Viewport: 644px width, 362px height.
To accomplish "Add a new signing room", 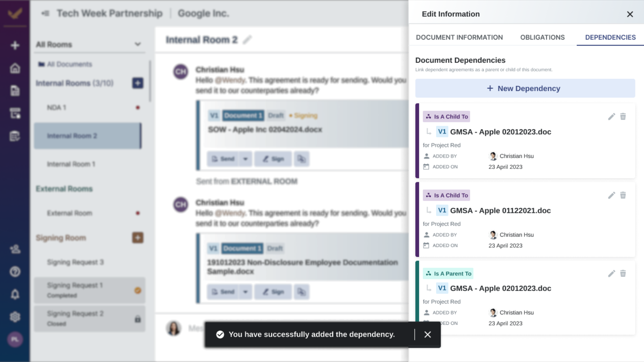I will click(x=138, y=238).
